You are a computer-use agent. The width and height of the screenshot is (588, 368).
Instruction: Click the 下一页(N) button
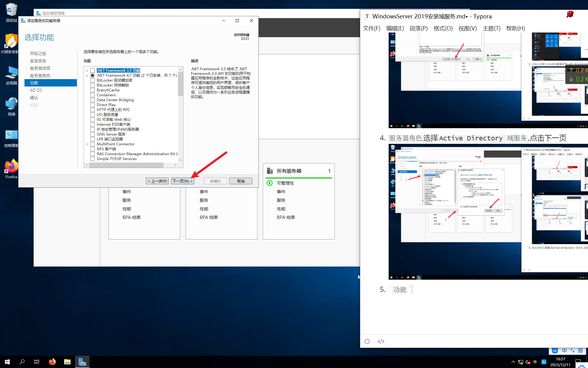pos(183,181)
